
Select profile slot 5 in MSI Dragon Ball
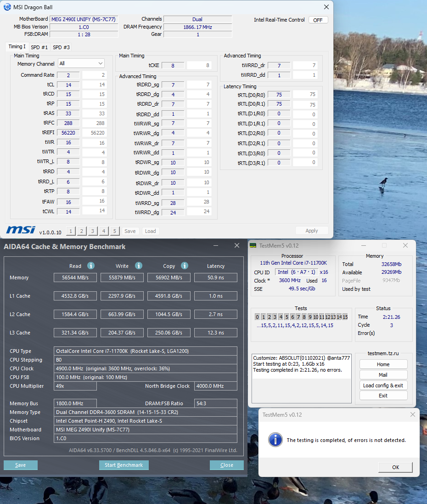tap(115, 231)
